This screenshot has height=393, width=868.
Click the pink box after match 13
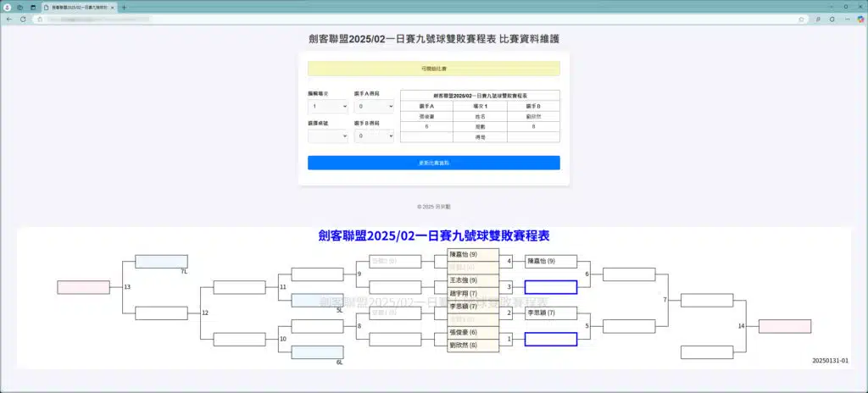pos(84,287)
